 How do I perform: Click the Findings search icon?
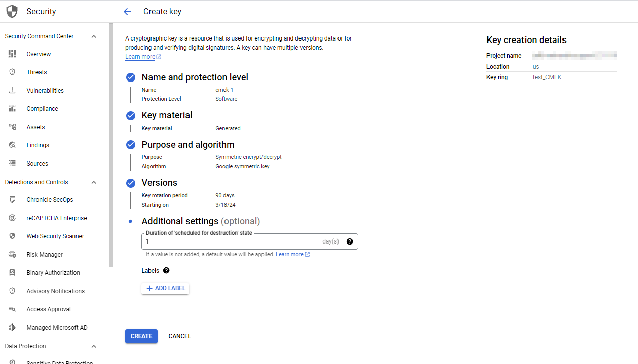pos(13,145)
